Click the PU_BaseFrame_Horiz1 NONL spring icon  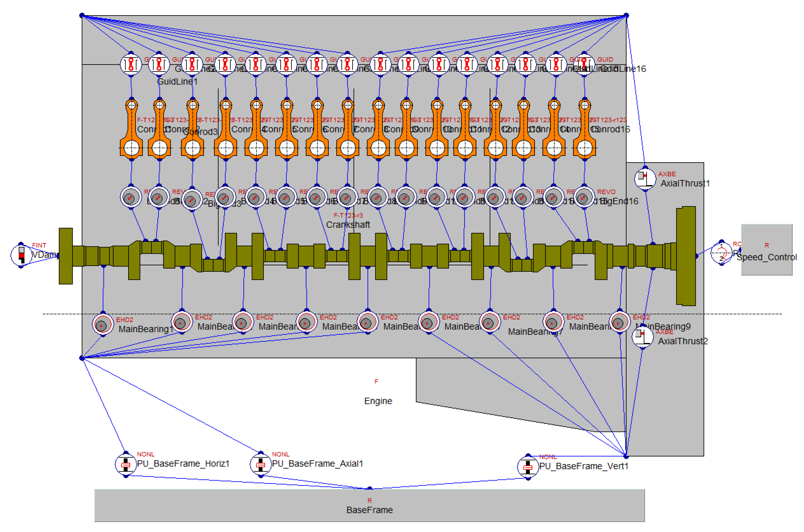click(x=126, y=464)
